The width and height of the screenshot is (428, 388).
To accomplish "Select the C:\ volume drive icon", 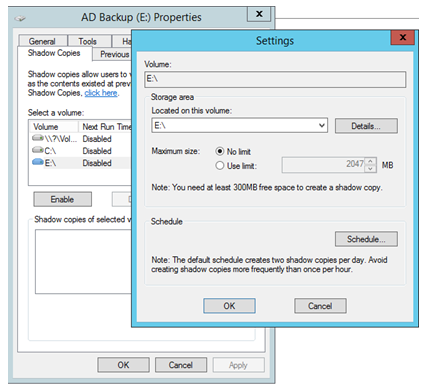I will [38, 150].
